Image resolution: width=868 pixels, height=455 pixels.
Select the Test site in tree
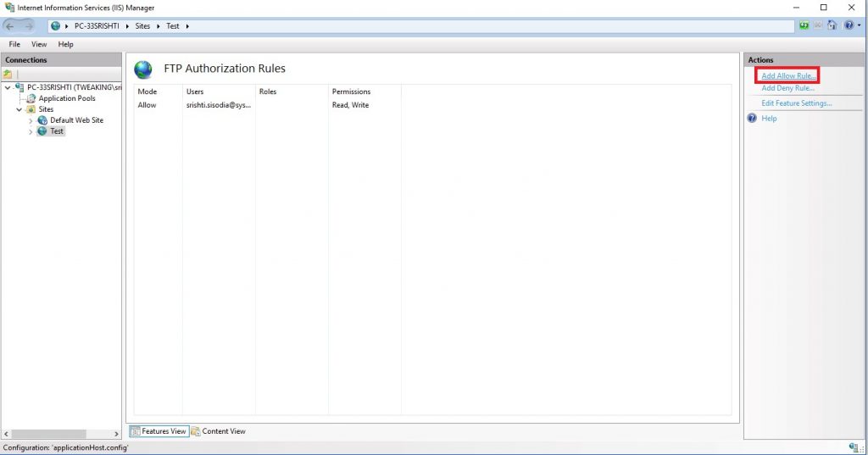click(57, 131)
